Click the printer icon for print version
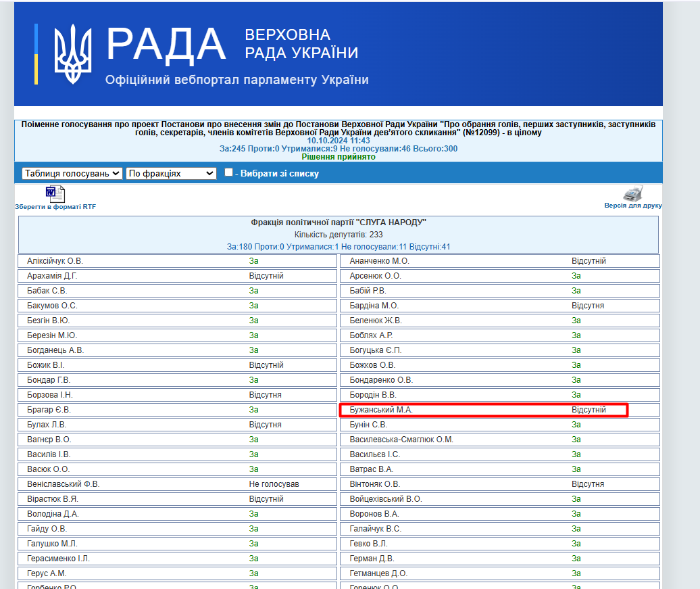Viewport: 700px width, 589px height. [x=633, y=193]
